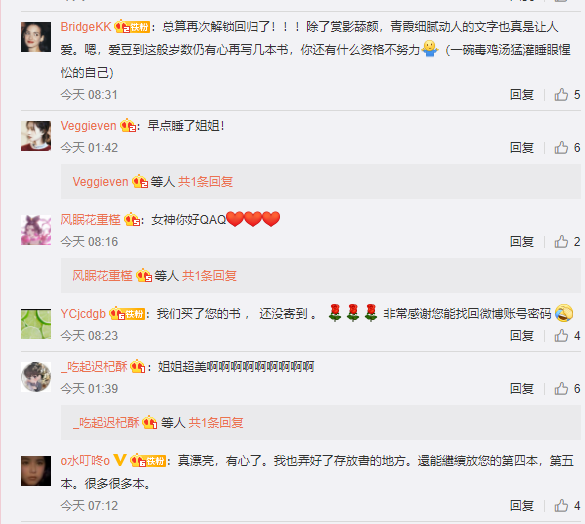Click Veggieven's avatar thumbnail
Viewport: 585px width, 524px height.
click(x=36, y=136)
